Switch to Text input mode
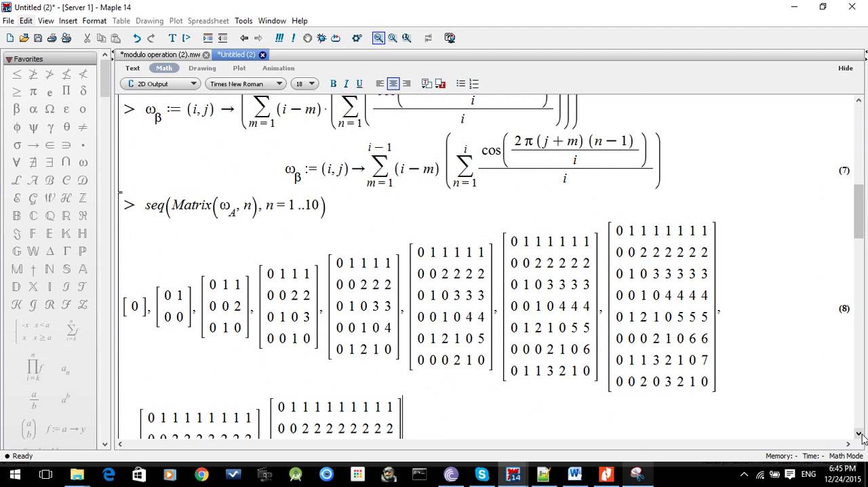 [133, 68]
